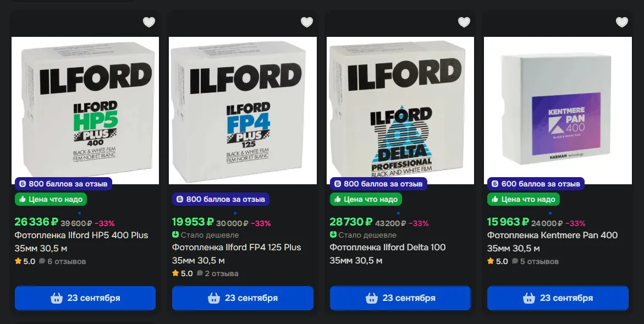Viewport: 644px width, 324px height.
Task: Add Ilford Delta 100 to cart
Action: tap(400, 298)
